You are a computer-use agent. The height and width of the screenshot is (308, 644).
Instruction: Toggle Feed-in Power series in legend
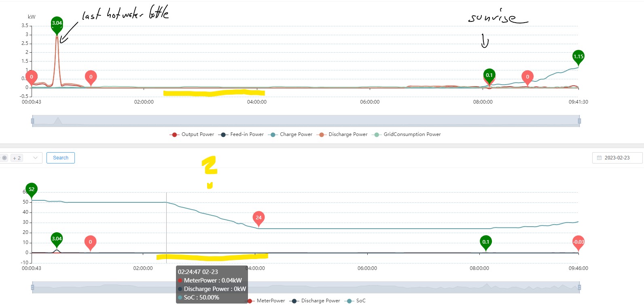241,134
